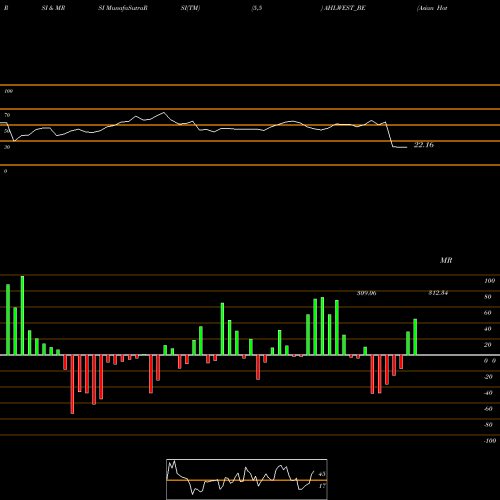The height and width of the screenshot is (500, 500).
Task: Click the MR axis label '-80'
Action: pyautogui.click(x=488, y=425)
